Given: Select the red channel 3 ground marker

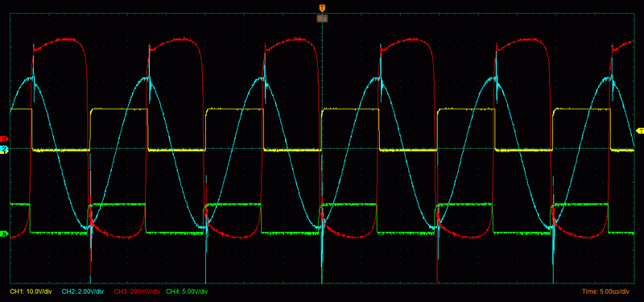Looking at the screenshot, I should [5, 139].
